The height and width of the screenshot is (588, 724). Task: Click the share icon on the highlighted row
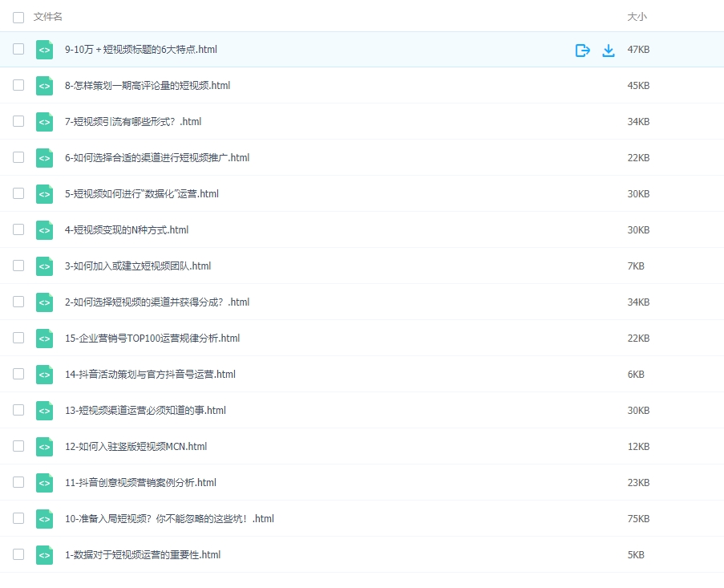click(x=581, y=49)
